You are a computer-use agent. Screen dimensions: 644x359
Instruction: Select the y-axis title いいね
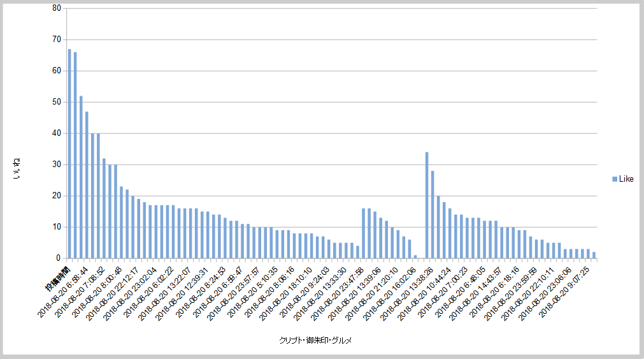click(x=17, y=168)
